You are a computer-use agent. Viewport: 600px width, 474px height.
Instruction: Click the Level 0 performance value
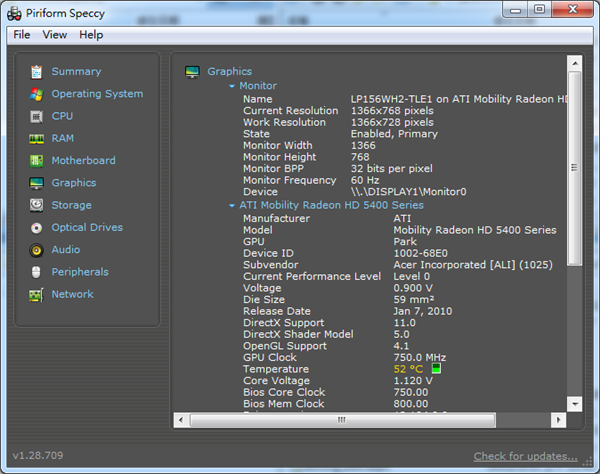click(412, 276)
